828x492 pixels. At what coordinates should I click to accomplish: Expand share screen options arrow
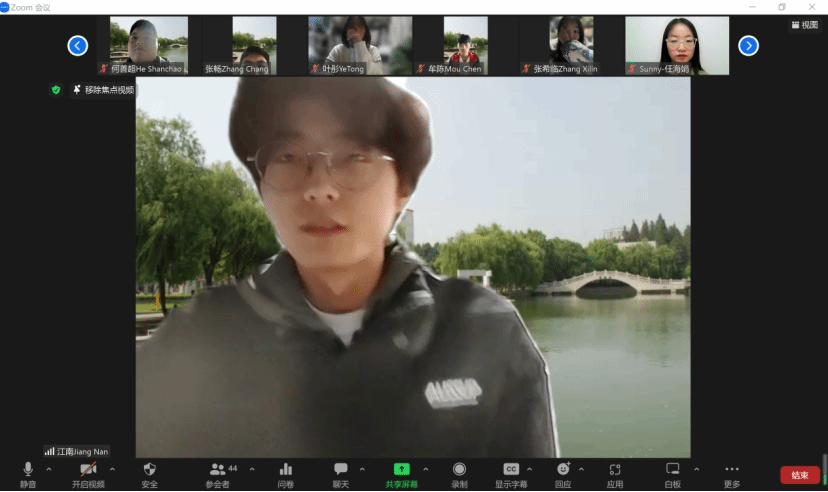coord(426,469)
